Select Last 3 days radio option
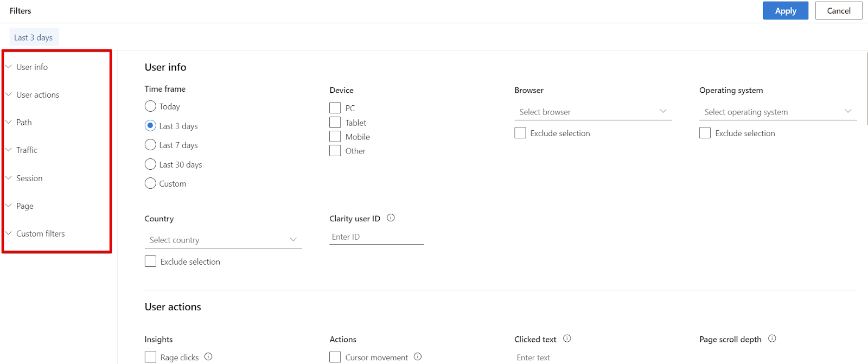The width and height of the screenshot is (868, 364). (150, 125)
